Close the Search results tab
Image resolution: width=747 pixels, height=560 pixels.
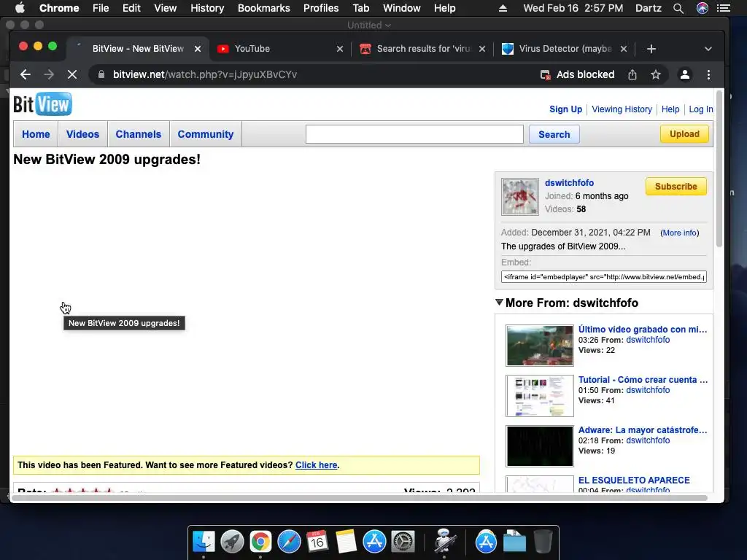tap(482, 49)
